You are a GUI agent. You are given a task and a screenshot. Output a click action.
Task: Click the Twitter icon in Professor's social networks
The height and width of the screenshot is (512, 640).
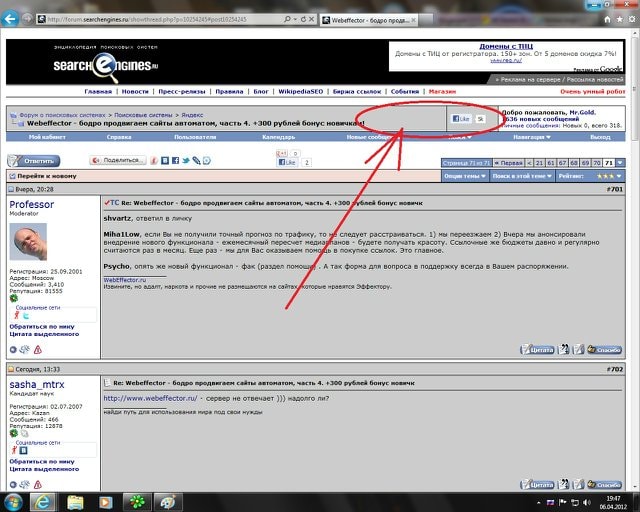[26, 316]
